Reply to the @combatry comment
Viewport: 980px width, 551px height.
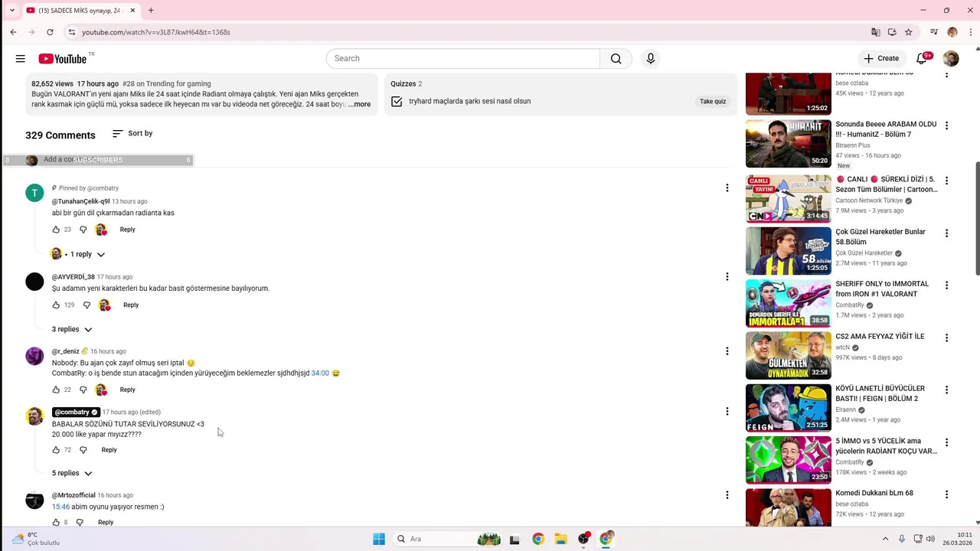point(109,450)
